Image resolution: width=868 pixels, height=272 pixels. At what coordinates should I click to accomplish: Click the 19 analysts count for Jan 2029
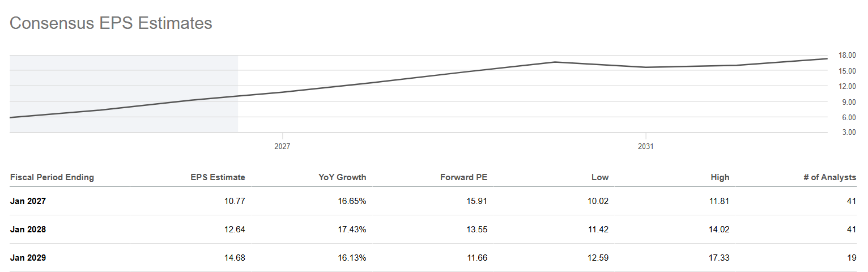pos(852,257)
